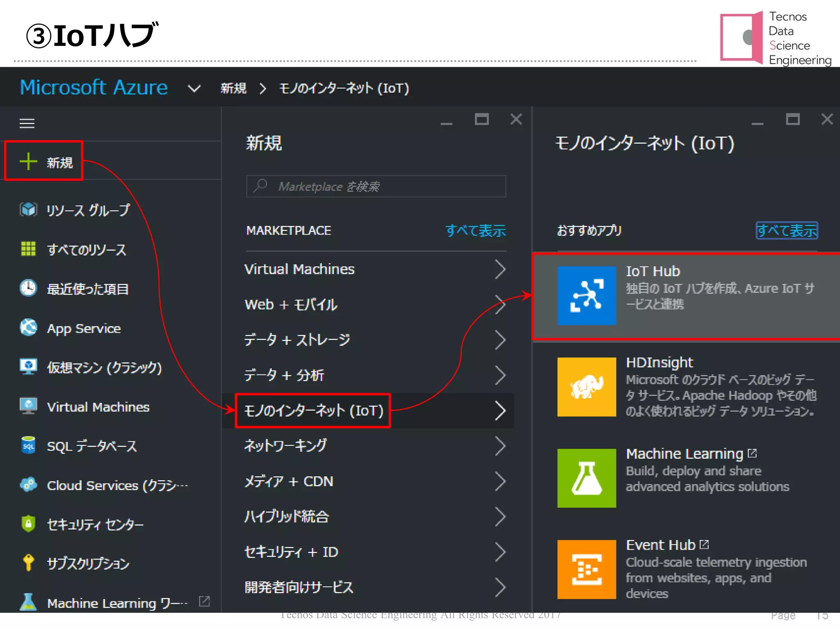Image resolution: width=840 pixels, height=630 pixels.
Task: Open SQL データベース in sidebar
Action: [x=92, y=446]
